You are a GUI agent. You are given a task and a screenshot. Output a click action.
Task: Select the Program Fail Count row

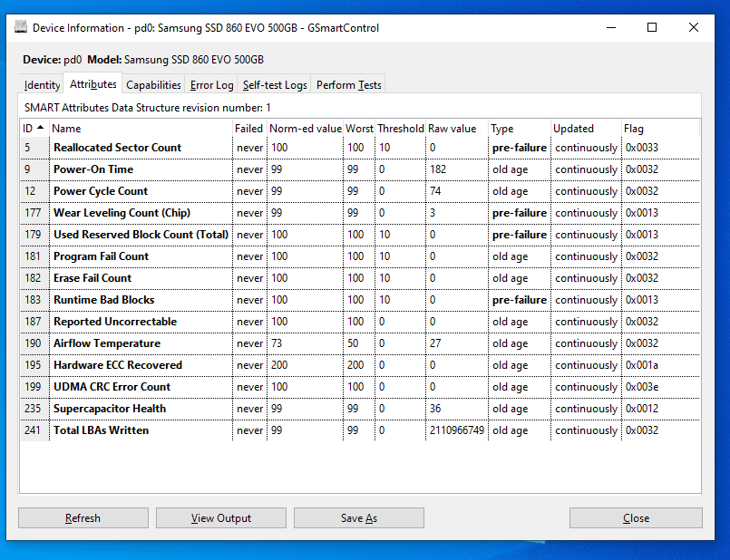(x=360, y=256)
